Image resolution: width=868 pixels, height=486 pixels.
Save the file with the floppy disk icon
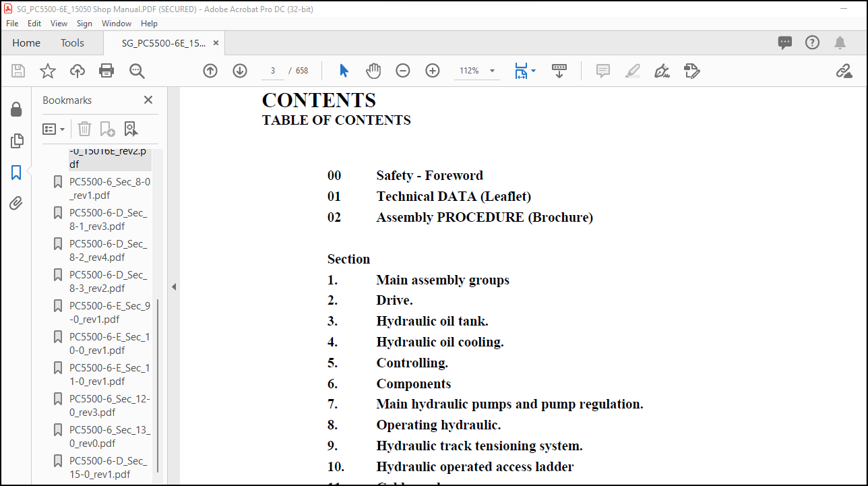[x=18, y=71]
